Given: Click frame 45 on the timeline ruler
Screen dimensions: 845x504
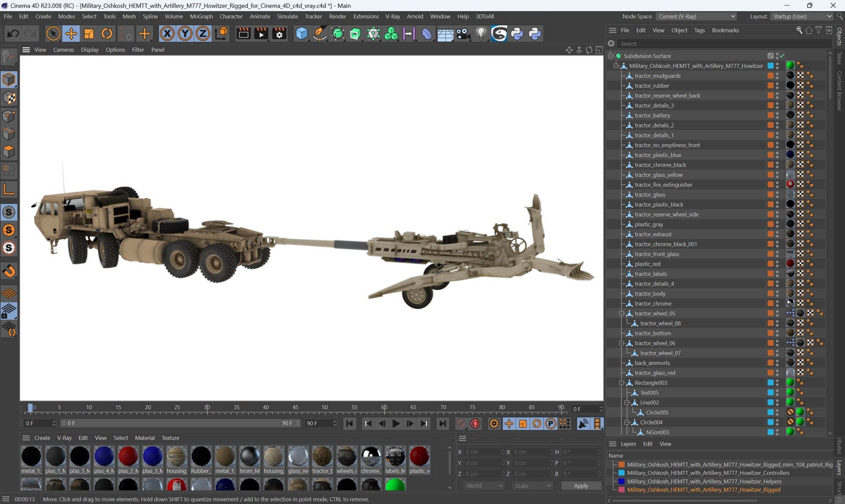Looking at the screenshot, I should point(295,407).
